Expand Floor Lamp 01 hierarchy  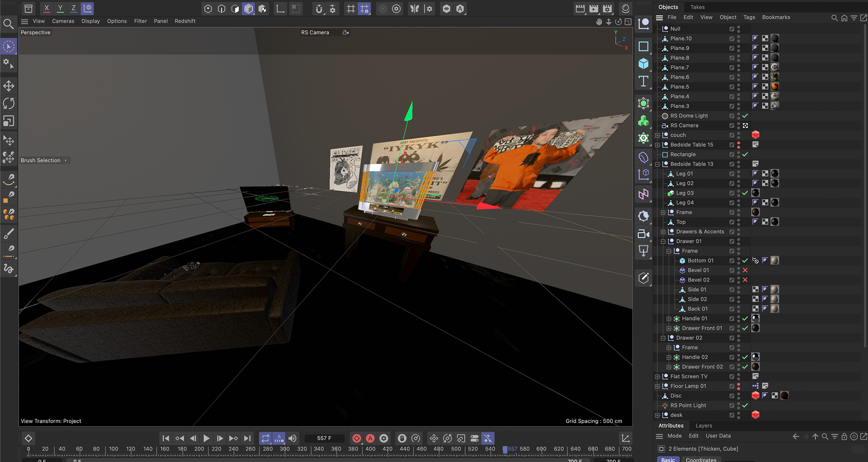pyautogui.click(x=657, y=386)
